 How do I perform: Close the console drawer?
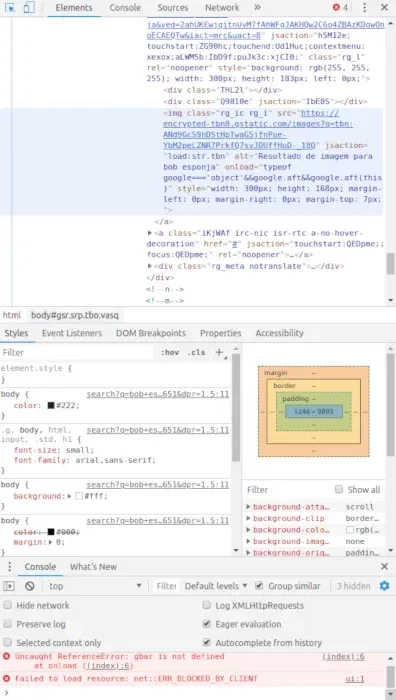pos(384,567)
